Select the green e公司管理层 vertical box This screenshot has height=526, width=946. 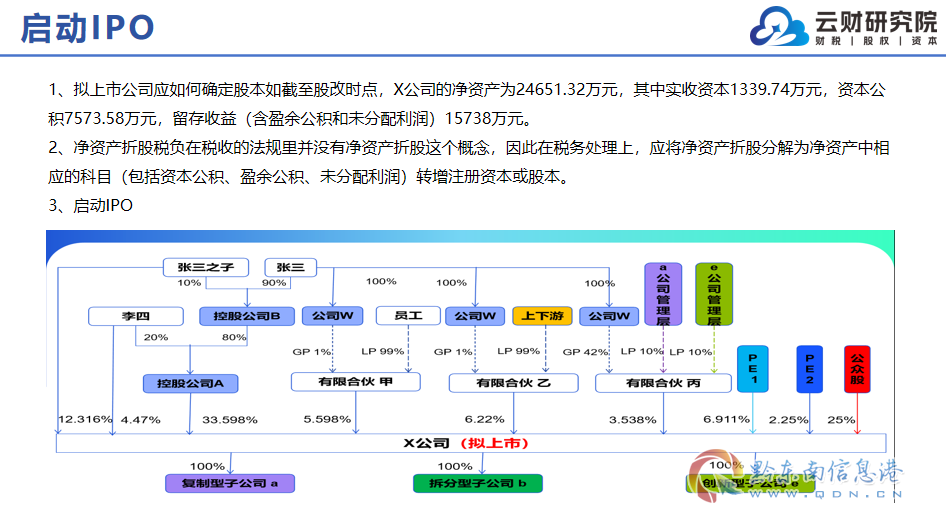(714, 294)
